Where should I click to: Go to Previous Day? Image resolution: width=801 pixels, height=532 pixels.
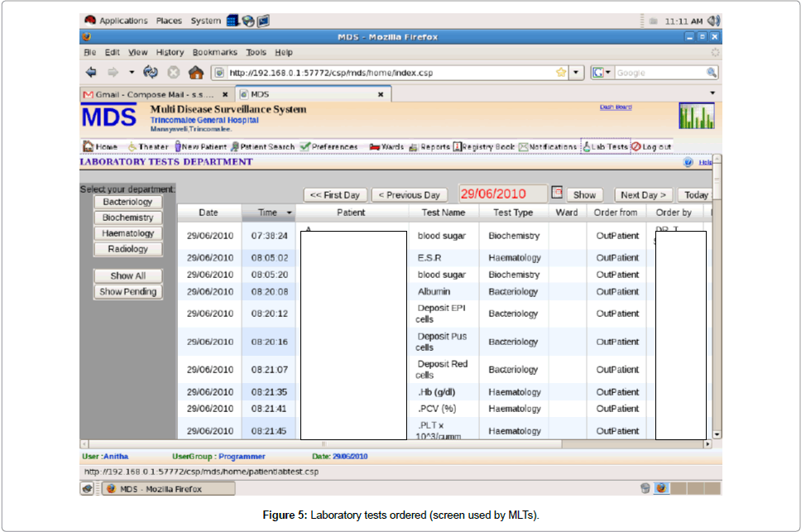point(409,195)
